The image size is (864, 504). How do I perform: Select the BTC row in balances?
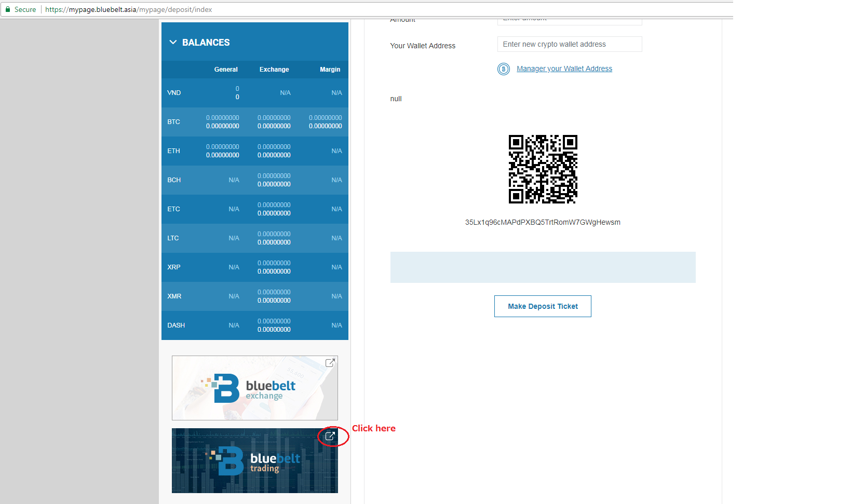pos(254,122)
